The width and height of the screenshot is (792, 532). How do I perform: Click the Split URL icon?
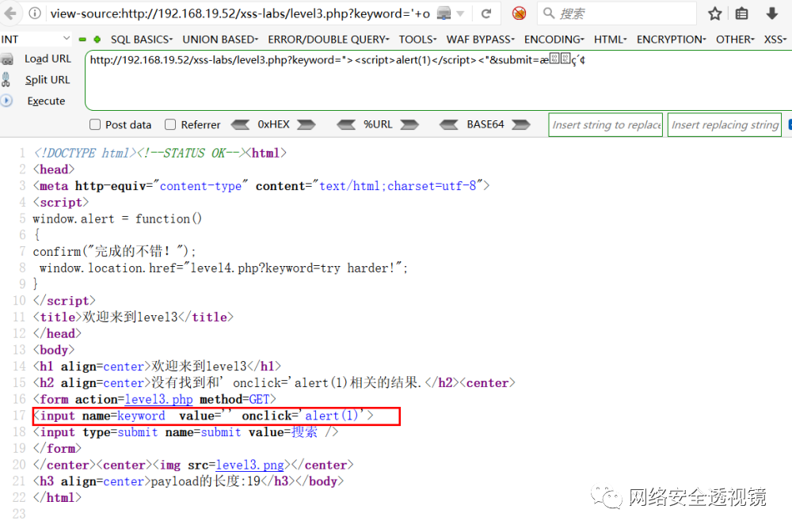pos(6,80)
